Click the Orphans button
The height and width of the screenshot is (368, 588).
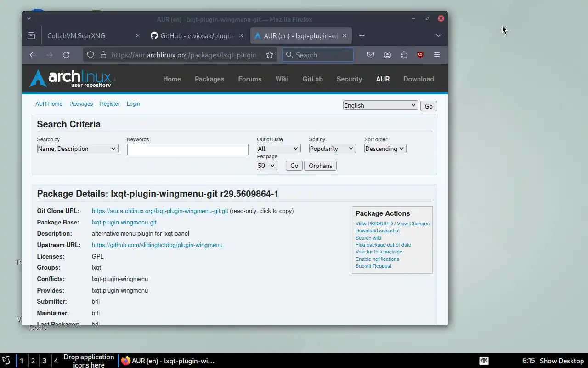pos(320,166)
